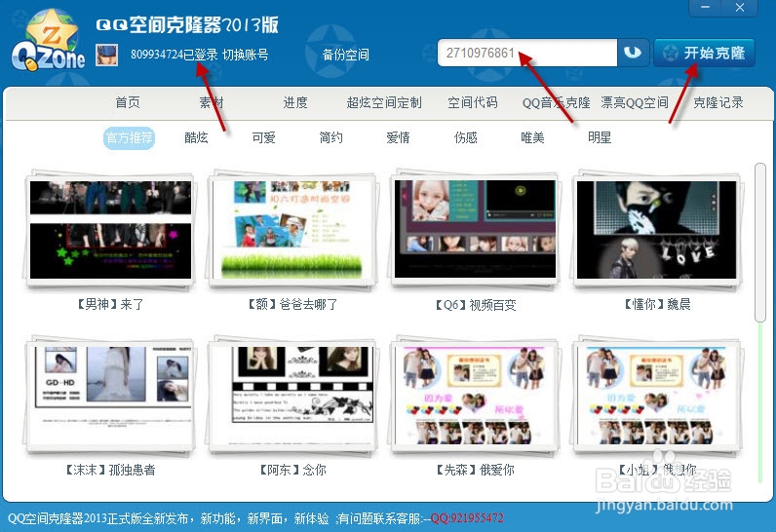
Task: Select the 可爱 category filter
Action: click(263, 137)
